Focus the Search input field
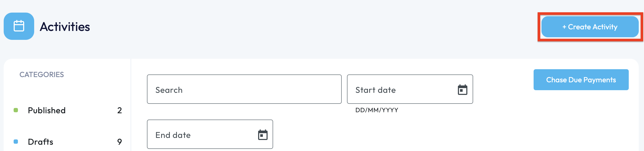The image size is (644, 151). tap(244, 89)
